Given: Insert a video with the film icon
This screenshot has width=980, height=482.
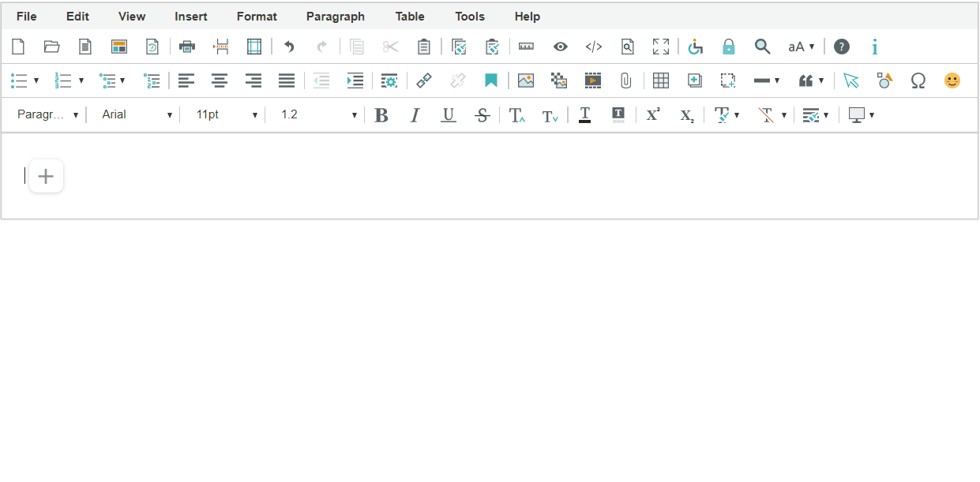Looking at the screenshot, I should coord(593,80).
